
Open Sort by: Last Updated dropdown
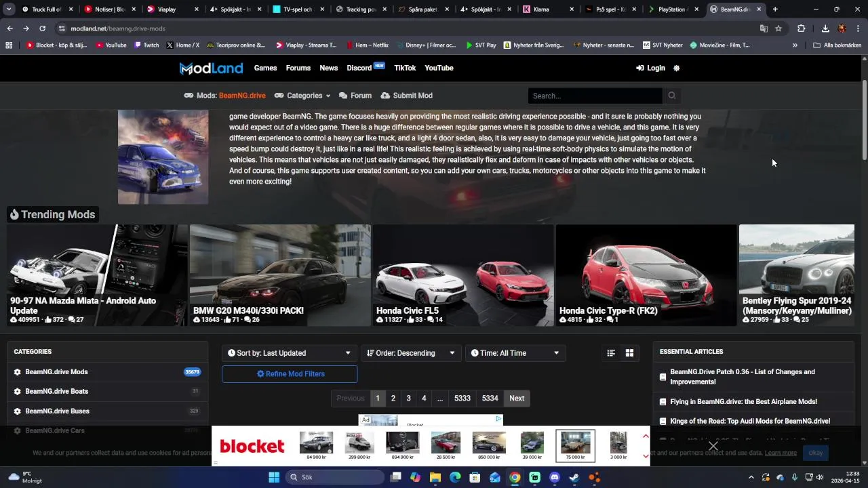point(290,353)
